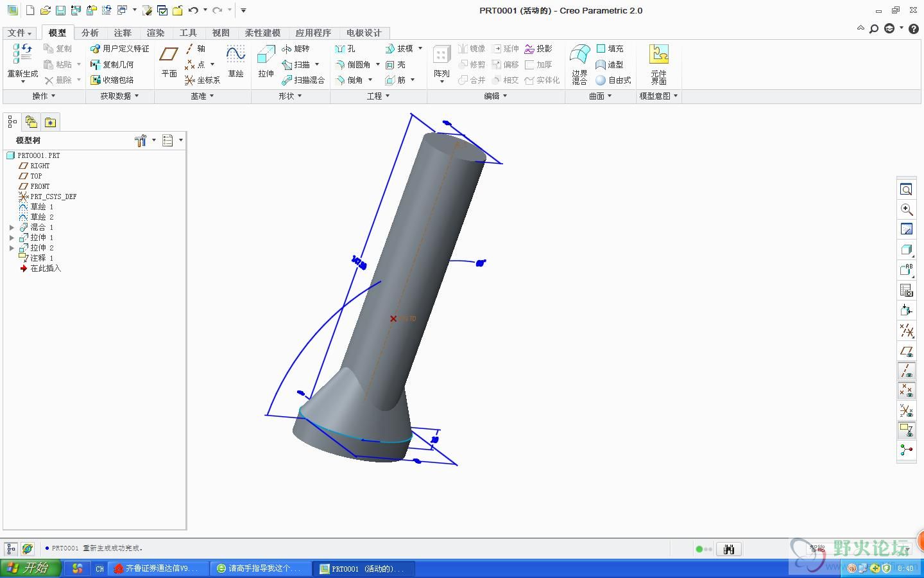
Task: Click the Copy Geometry (复制几何) button
Action: click(112, 65)
